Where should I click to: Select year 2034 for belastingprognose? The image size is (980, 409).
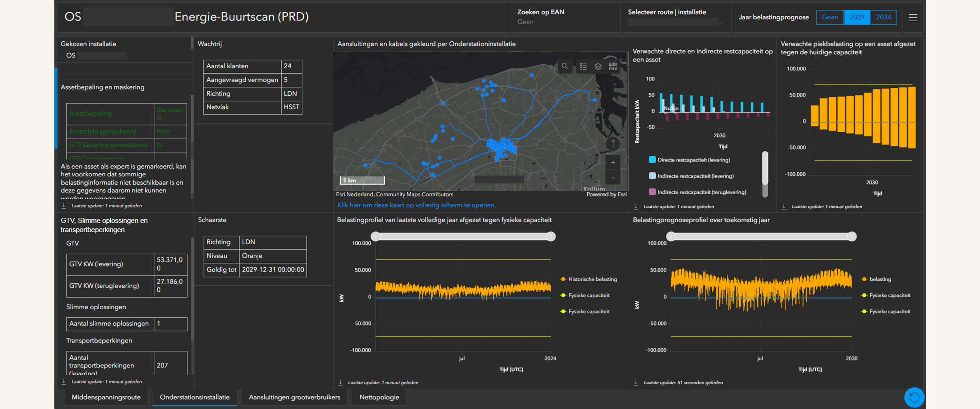(x=883, y=17)
